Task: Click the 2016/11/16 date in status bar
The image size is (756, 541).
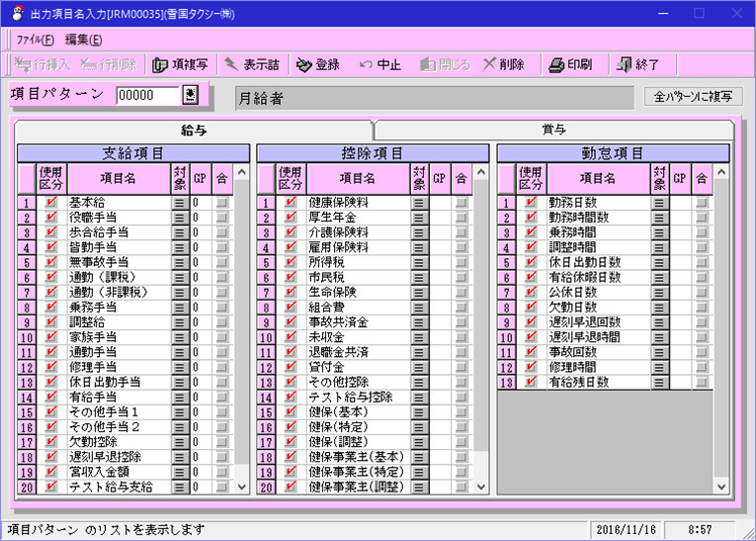Action: coord(626,530)
